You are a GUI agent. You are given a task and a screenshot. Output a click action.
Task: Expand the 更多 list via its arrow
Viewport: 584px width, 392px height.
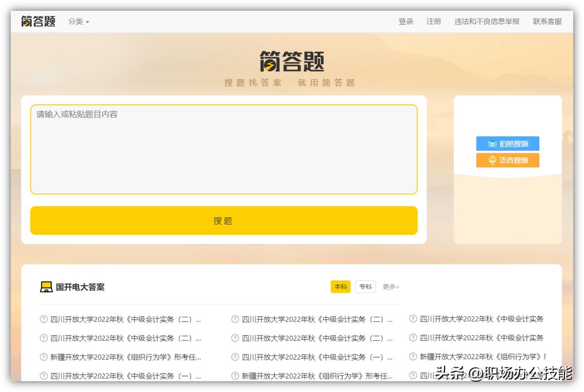(398, 287)
